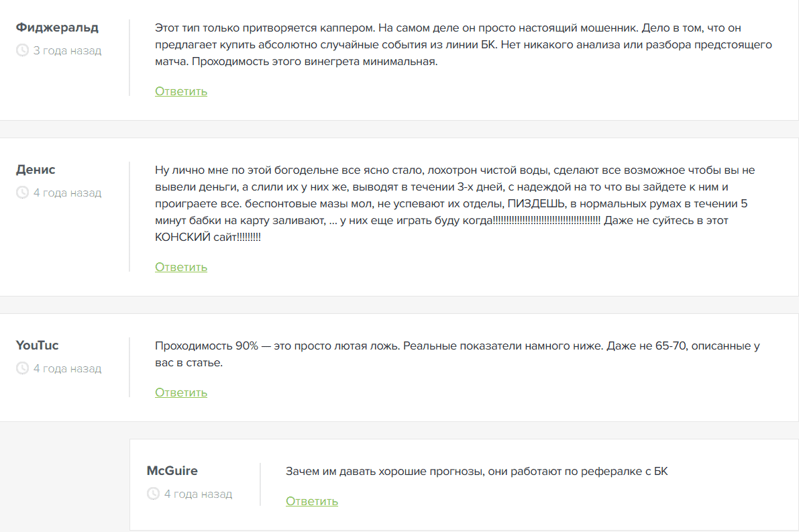Click Денис's comment text about лохотрон
The width and height of the screenshot is (799, 532).
[456, 204]
